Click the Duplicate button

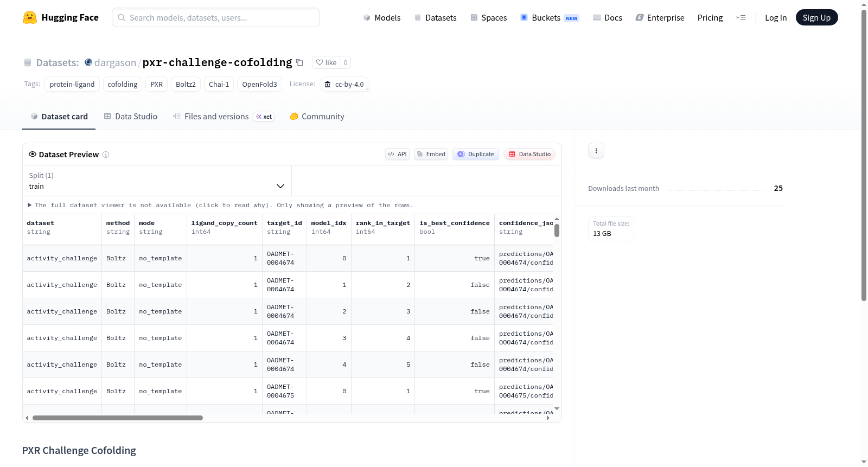[476, 154]
